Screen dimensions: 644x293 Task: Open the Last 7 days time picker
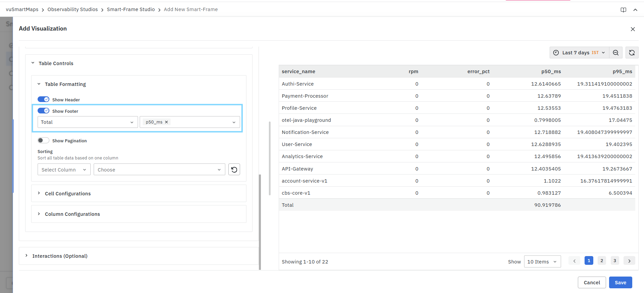579,53
